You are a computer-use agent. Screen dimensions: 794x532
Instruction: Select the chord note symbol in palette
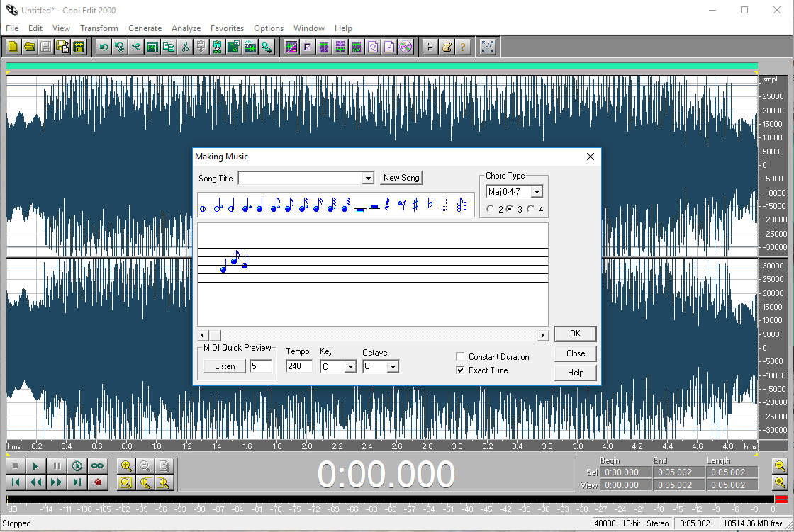(462, 205)
